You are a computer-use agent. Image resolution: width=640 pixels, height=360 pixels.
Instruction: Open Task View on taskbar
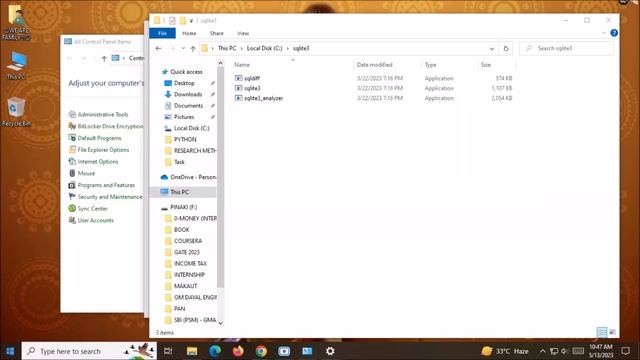168,351
